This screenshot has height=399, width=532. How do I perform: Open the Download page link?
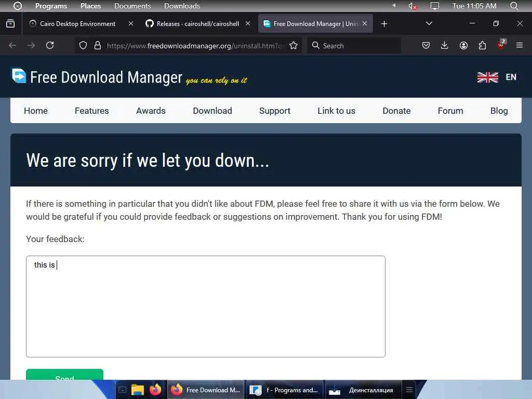(212, 111)
